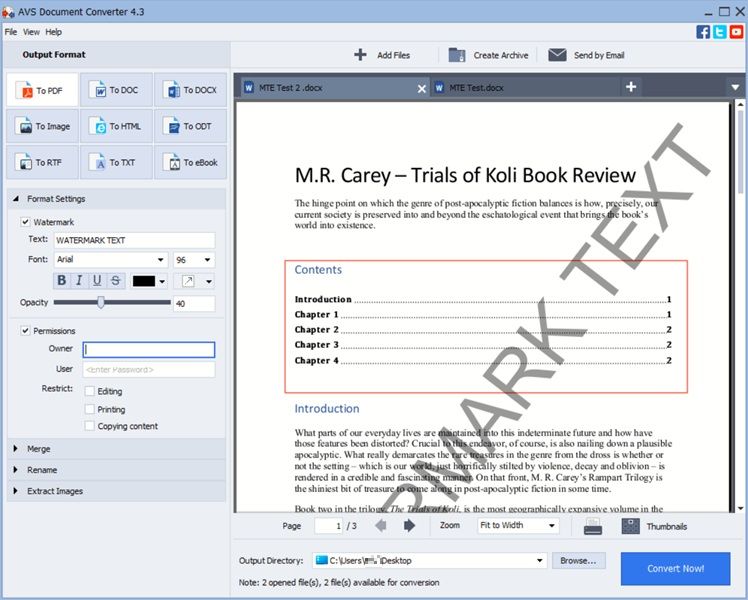The height and width of the screenshot is (600, 748).
Task: Close the MTE Test 2 .docx tab
Action: 421,89
